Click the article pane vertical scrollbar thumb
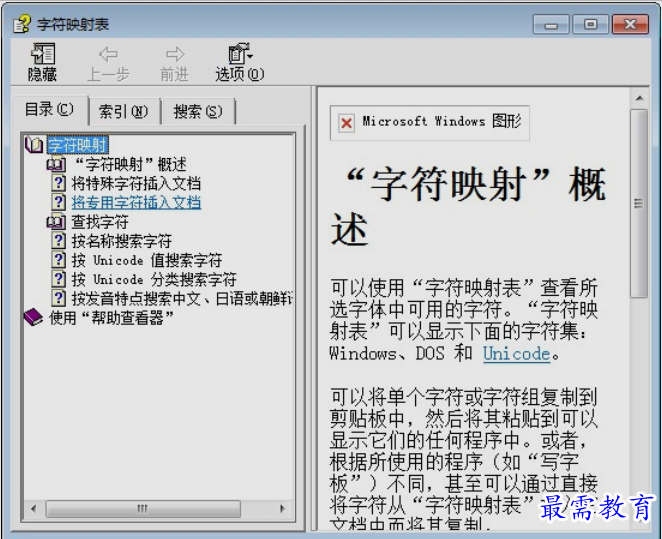 point(639,203)
